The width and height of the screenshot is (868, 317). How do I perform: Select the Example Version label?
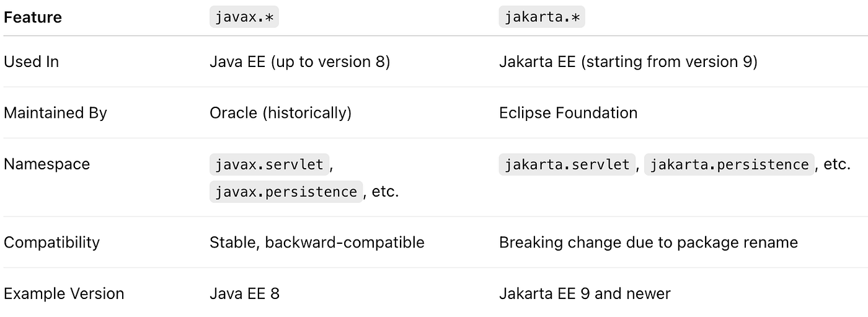tap(64, 293)
